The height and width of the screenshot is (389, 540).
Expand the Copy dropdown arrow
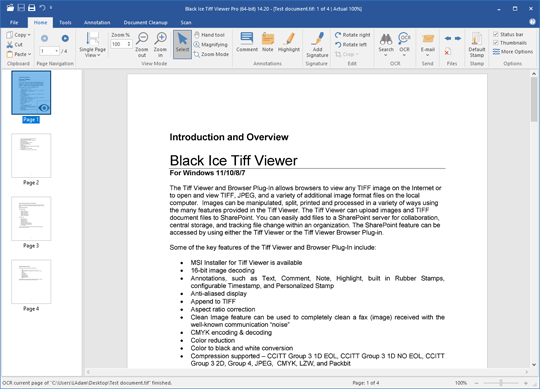[x=29, y=35]
